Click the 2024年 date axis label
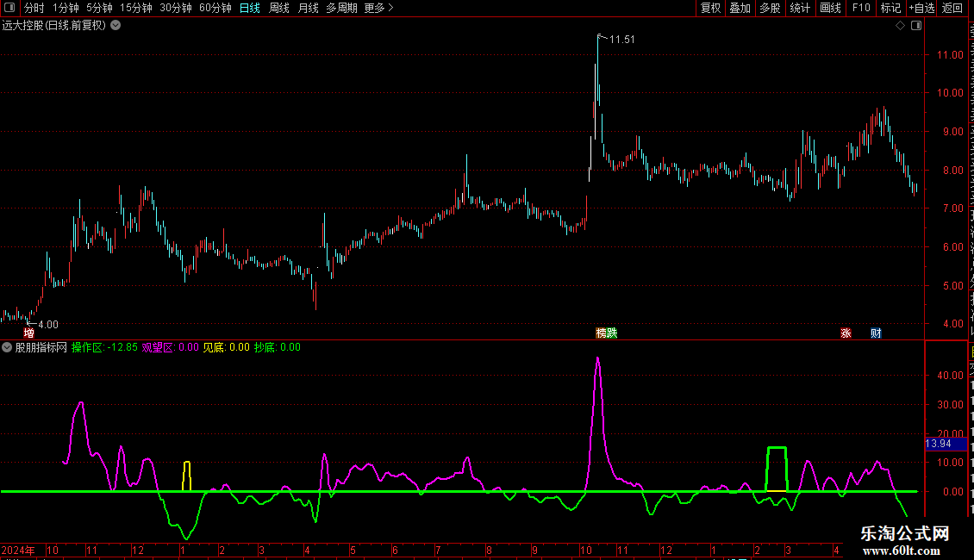Viewport: 974px width, 560px height. (x=18, y=551)
